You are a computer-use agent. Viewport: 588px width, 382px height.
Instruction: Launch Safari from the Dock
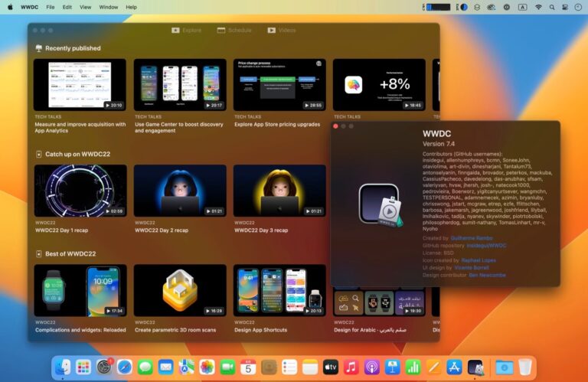click(x=125, y=367)
